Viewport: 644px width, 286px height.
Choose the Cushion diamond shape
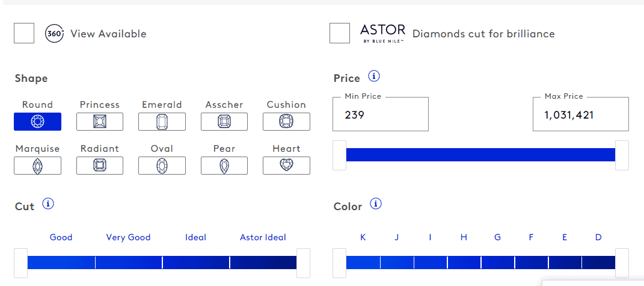pyautogui.click(x=286, y=122)
